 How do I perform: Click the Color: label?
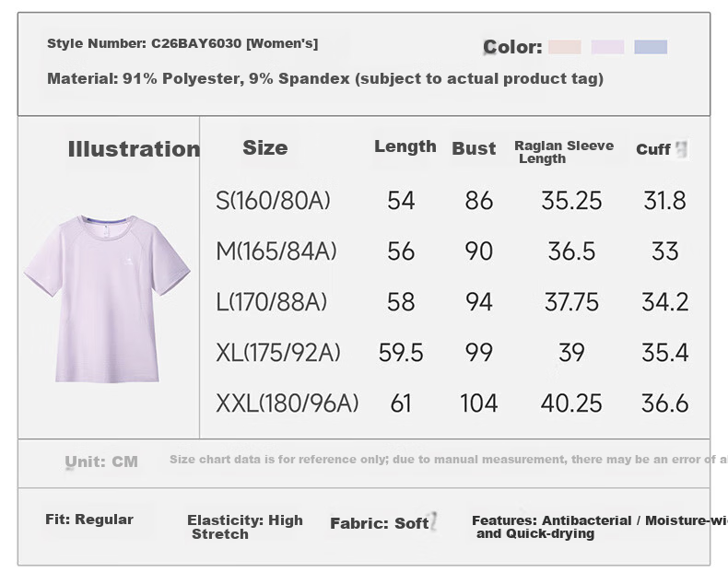click(x=512, y=47)
